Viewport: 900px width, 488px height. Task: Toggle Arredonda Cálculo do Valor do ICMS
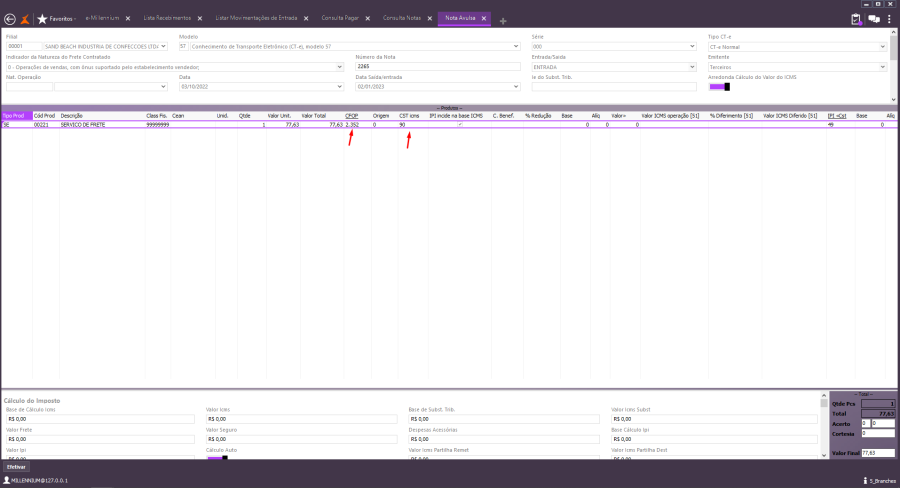point(719,87)
